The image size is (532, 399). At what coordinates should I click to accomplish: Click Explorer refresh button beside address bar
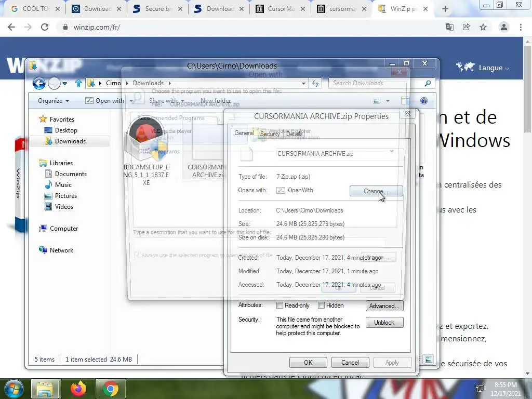click(315, 83)
